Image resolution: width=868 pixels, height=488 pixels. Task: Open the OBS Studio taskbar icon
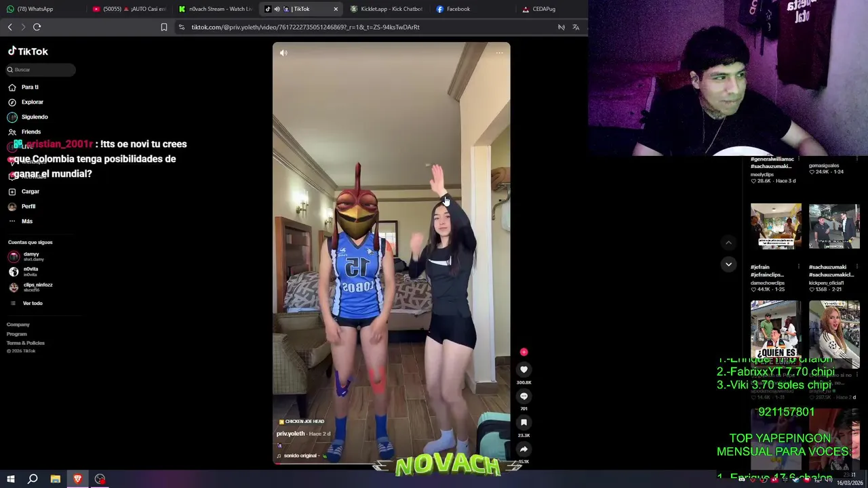pos(100,479)
